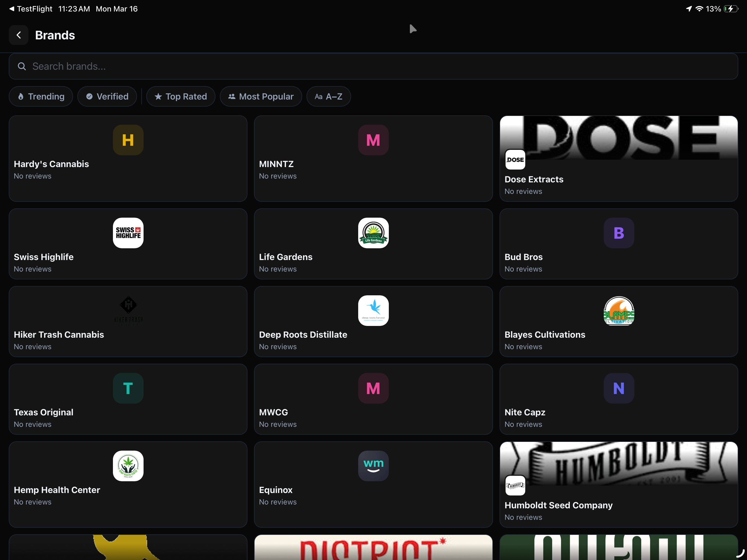Tap the Blayes Cultivations logo

pyautogui.click(x=619, y=311)
